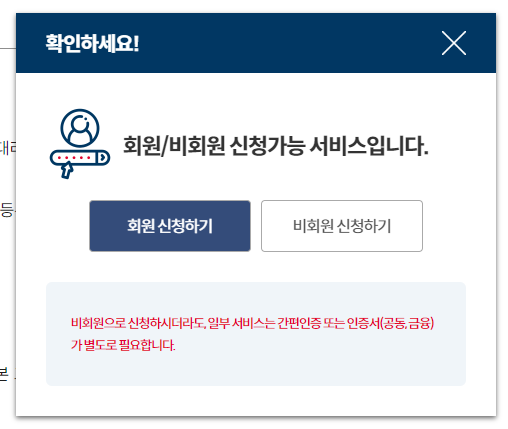
Task: Click the small end cap of the password bar icon
Action: [104, 158]
